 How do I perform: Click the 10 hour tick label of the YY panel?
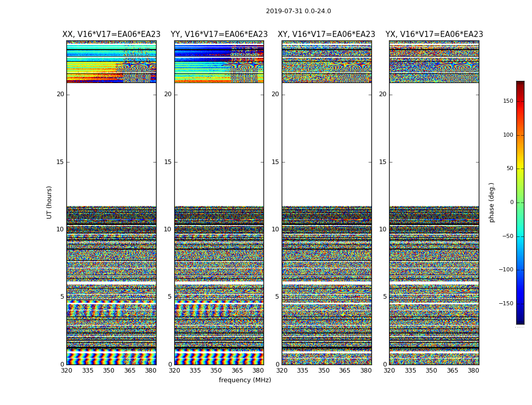tap(168, 229)
